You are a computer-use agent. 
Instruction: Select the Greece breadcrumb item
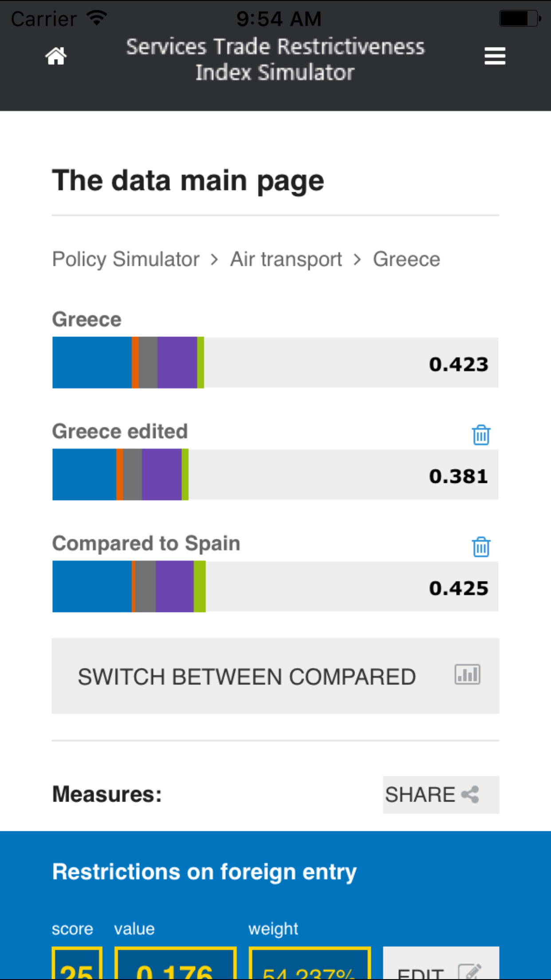tap(406, 259)
